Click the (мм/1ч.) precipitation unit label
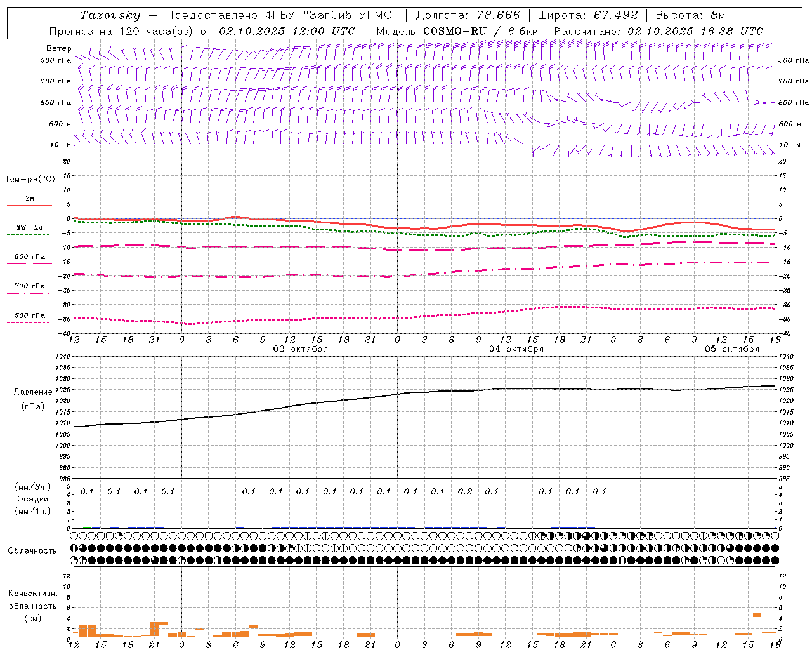Viewport: 812px width, 650px height. tap(33, 511)
